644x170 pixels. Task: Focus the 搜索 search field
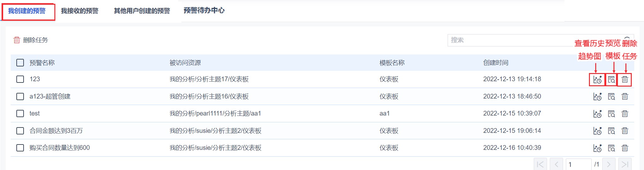535,40
